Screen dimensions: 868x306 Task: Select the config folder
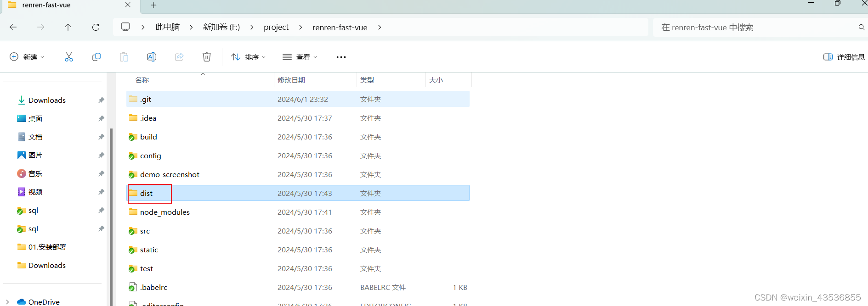click(298, 156)
